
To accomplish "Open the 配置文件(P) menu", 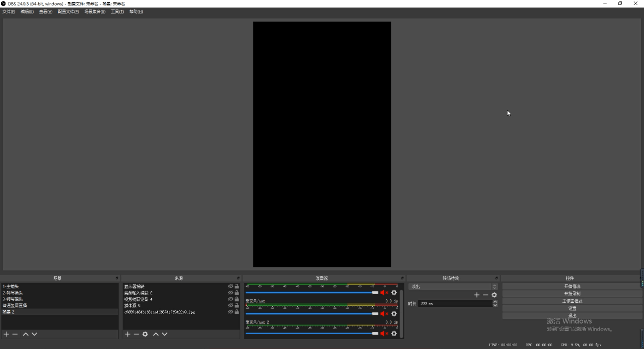I will (x=68, y=12).
